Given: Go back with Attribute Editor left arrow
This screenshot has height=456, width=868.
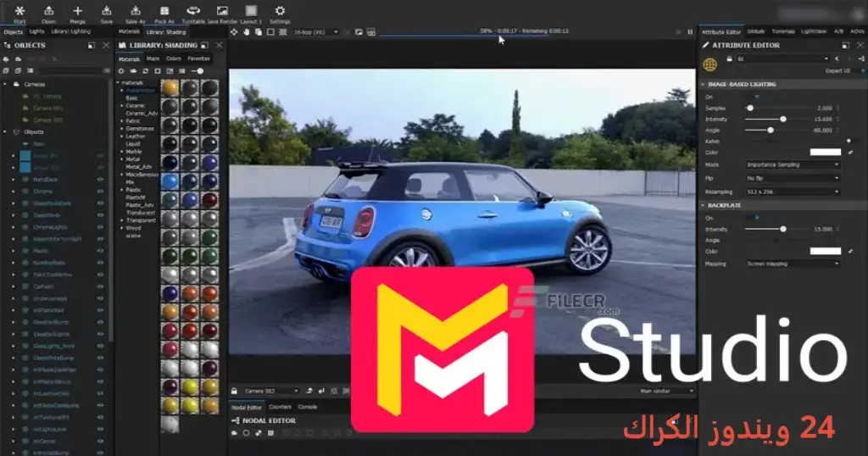Looking at the screenshot, I should (x=837, y=58).
